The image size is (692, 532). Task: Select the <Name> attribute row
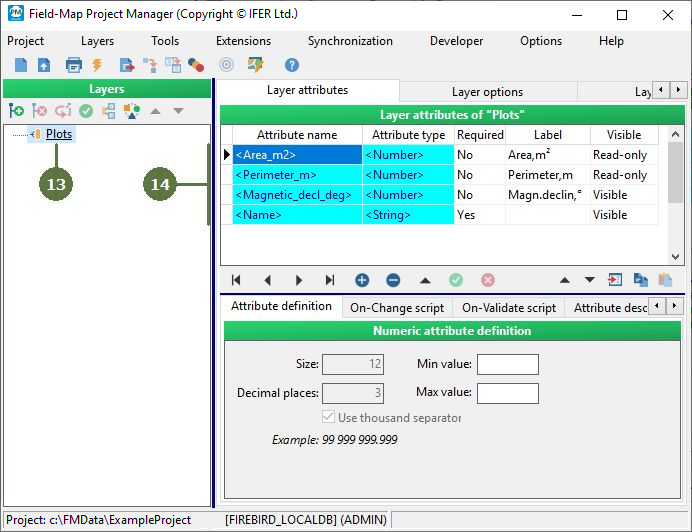tap(296, 215)
